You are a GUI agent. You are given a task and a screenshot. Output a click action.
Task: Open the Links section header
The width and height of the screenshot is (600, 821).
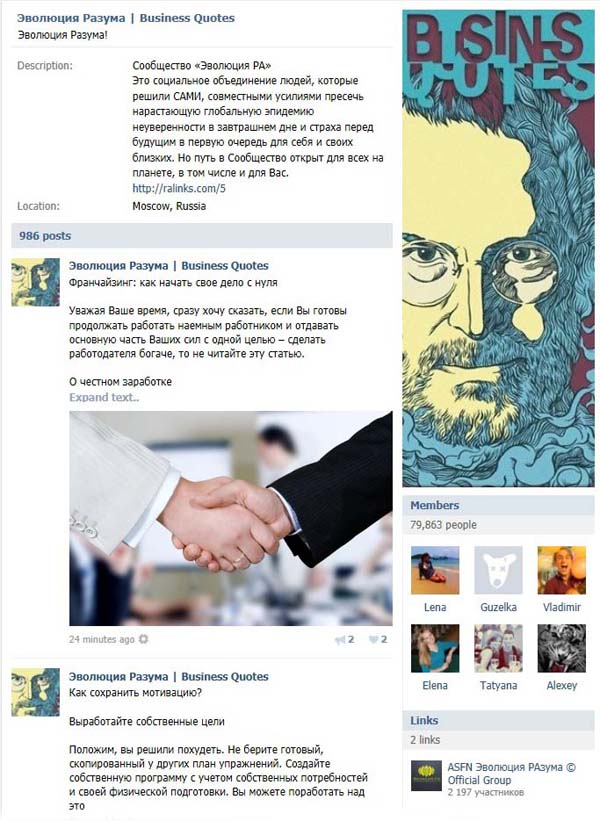498,720
